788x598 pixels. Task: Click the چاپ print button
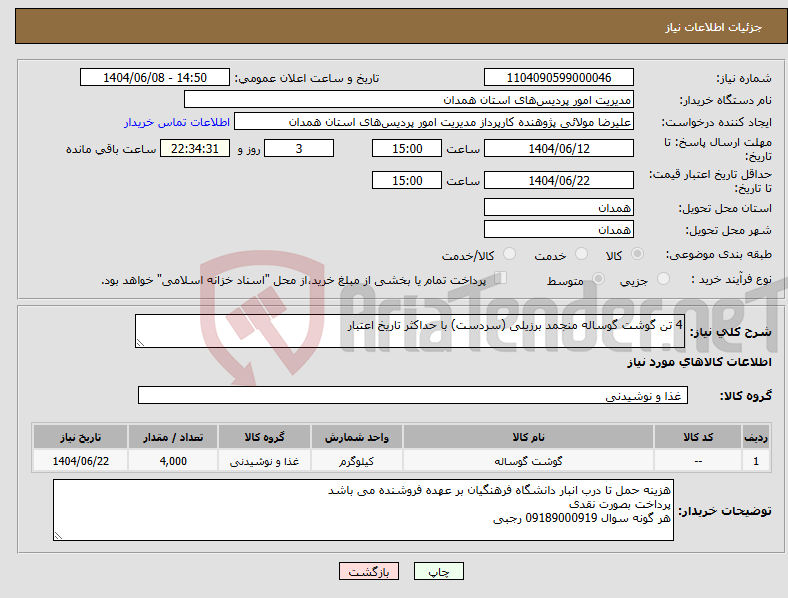click(439, 571)
